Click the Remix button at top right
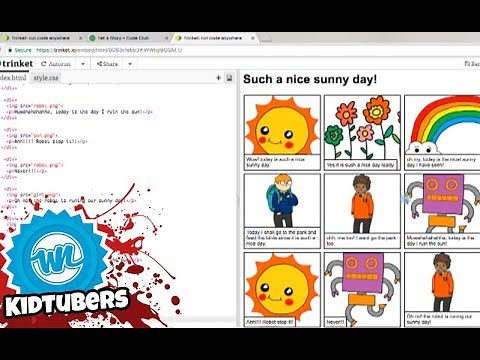Image resolution: width=480 pixels, height=360 pixels. tap(473, 64)
